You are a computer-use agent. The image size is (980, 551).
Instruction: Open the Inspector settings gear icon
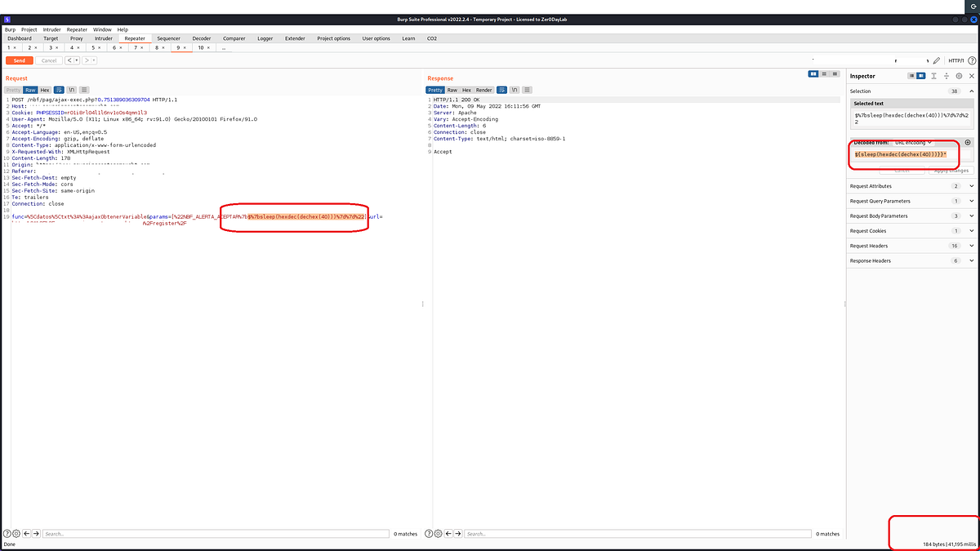tap(960, 78)
